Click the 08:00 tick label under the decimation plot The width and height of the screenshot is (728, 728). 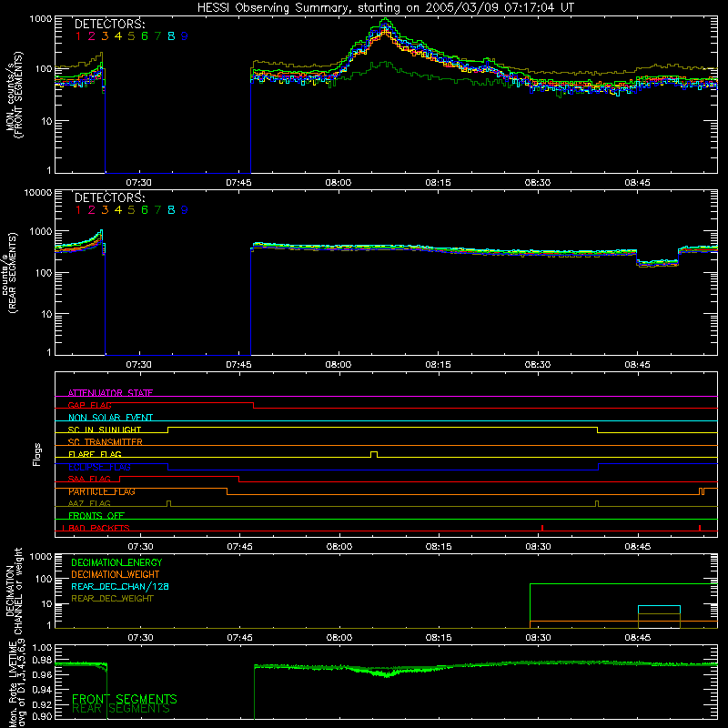click(339, 638)
